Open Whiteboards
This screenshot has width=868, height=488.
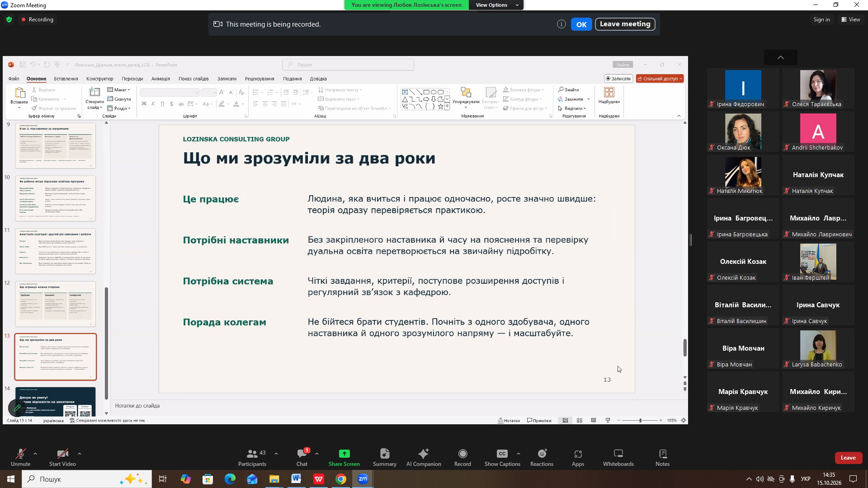pos(618,457)
